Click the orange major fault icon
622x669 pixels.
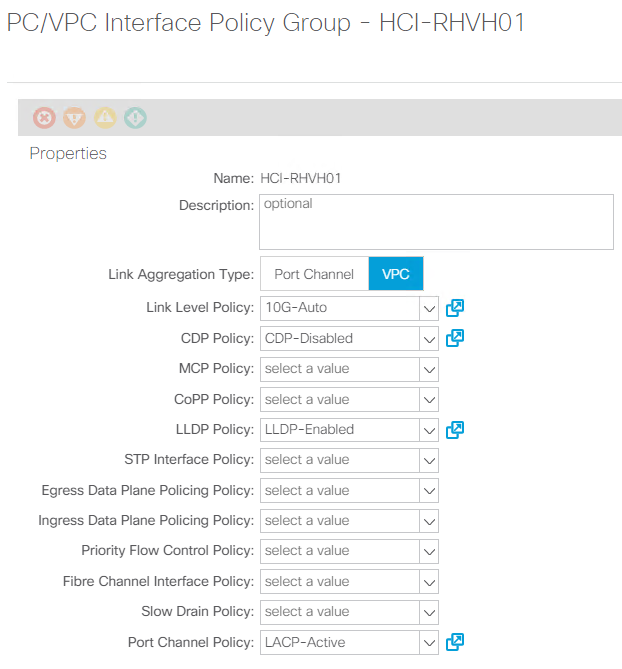(75, 118)
